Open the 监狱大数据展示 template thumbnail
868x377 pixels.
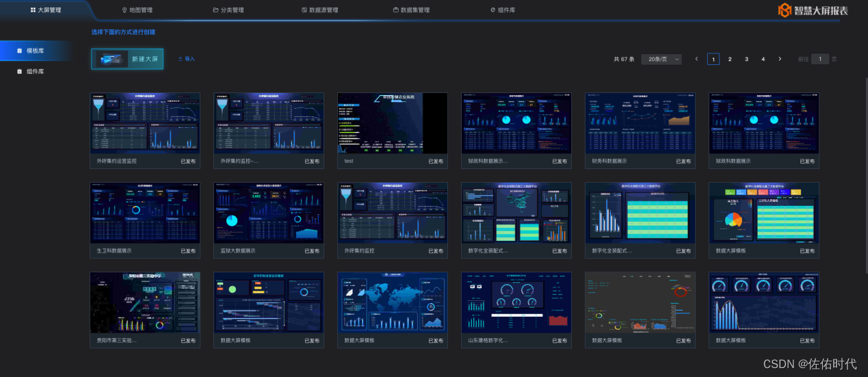[x=269, y=213]
